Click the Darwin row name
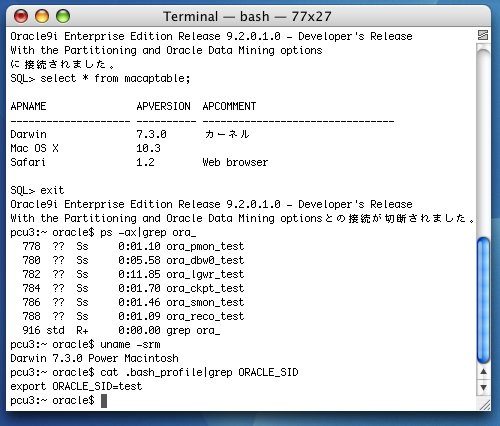The height and width of the screenshot is (426, 500). pos(28,134)
